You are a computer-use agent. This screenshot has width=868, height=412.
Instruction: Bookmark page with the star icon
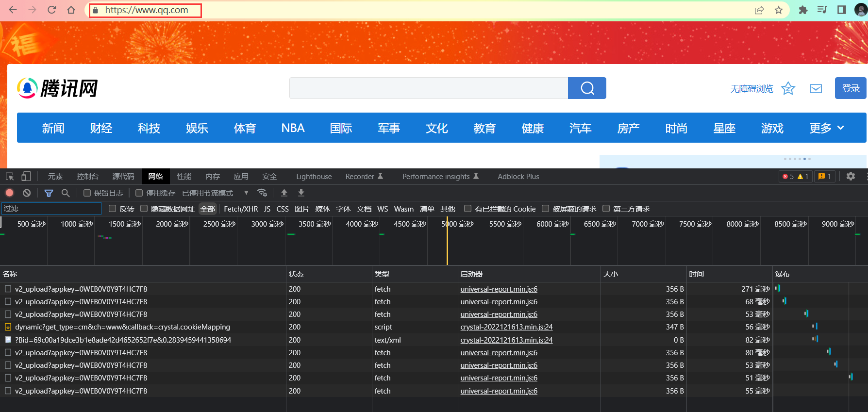(x=779, y=10)
